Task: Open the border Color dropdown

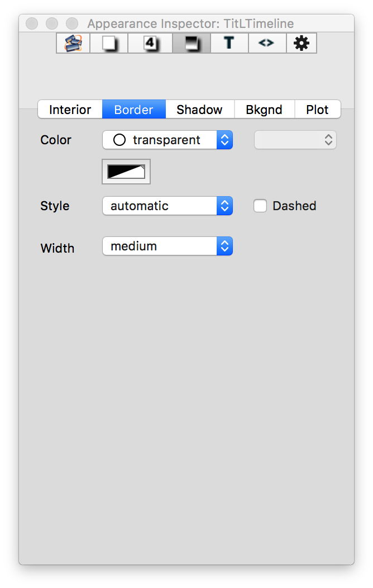Action: click(167, 140)
